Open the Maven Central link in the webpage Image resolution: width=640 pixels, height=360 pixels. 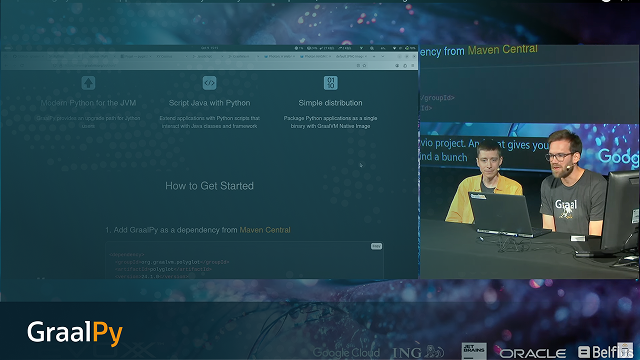[x=265, y=230]
